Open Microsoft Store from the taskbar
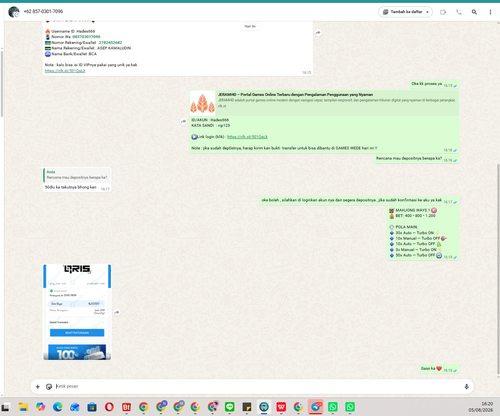 pos(92,407)
